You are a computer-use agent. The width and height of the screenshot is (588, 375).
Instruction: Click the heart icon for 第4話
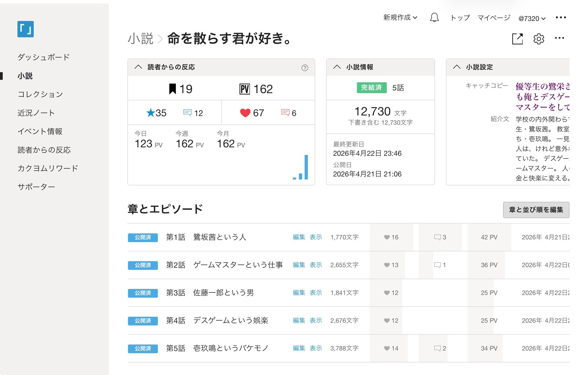[387, 321]
